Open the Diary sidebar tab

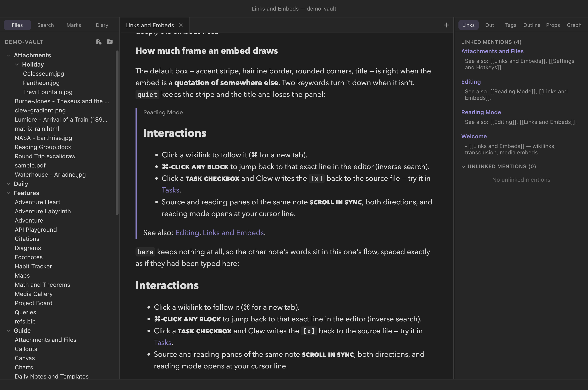[x=102, y=25]
